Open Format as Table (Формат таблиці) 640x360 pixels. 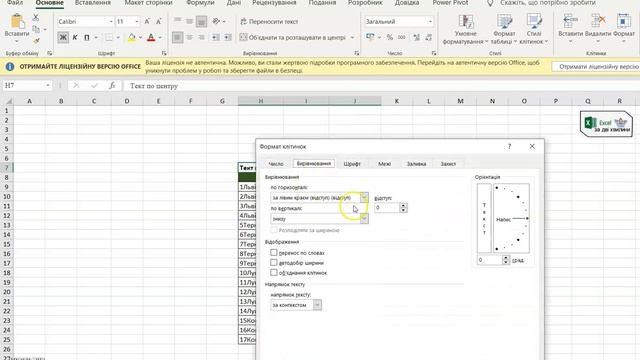point(504,29)
